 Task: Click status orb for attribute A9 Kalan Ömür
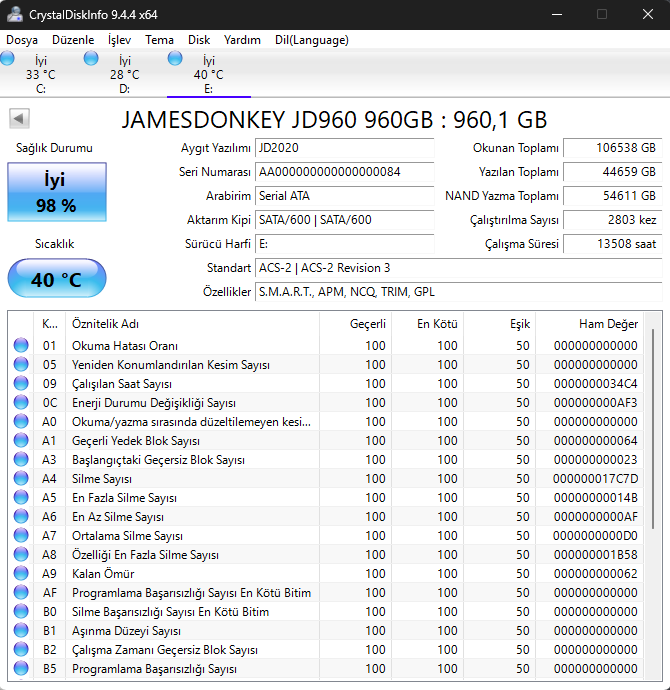click(21, 574)
